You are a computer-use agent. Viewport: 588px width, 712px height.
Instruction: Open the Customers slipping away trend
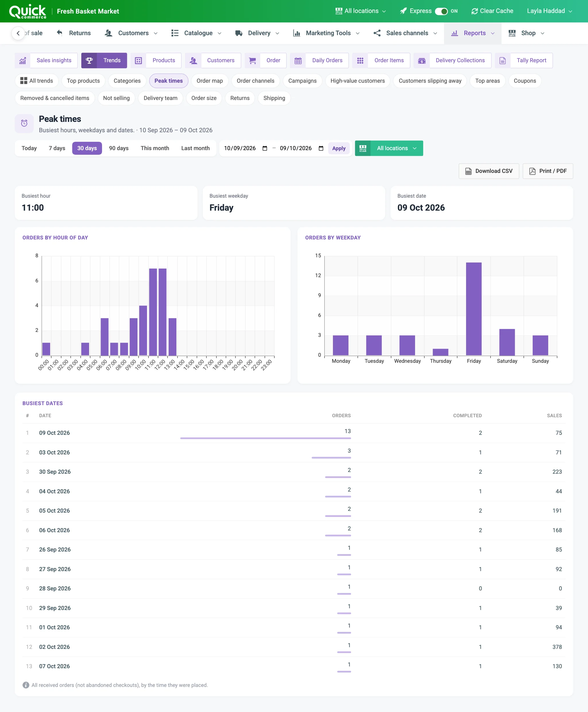pyautogui.click(x=430, y=81)
